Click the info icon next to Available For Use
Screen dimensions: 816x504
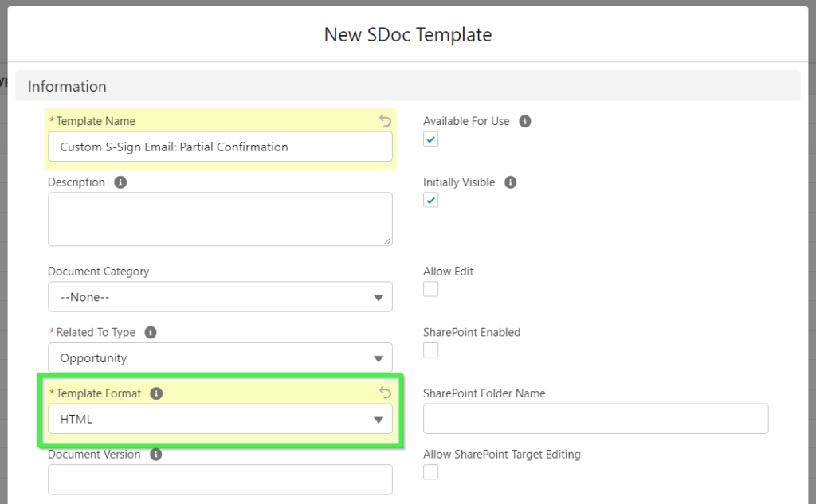pos(524,121)
